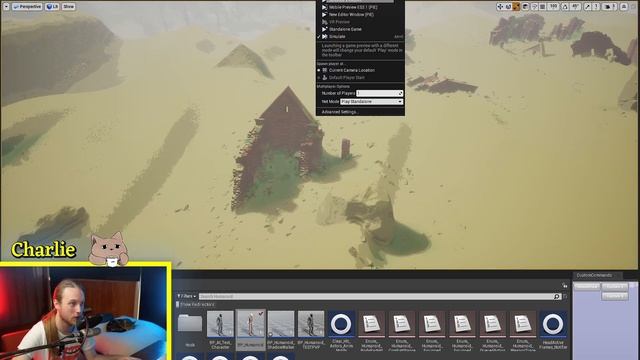The width and height of the screenshot is (640, 360).
Task: Open the camera speed setting icon
Action: click(x=609, y=7)
